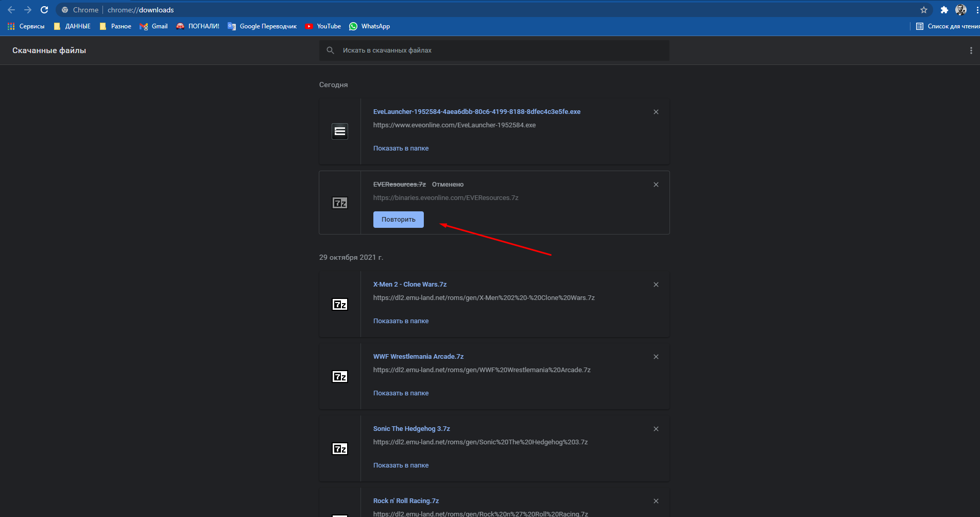Click the X-Men 2 7z file icon
Image resolution: width=980 pixels, height=517 pixels.
[340, 305]
